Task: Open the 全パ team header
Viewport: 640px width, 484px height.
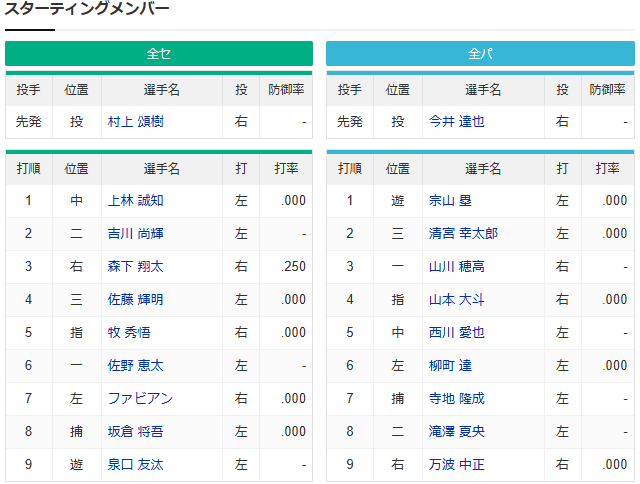Action: (480, 53)
